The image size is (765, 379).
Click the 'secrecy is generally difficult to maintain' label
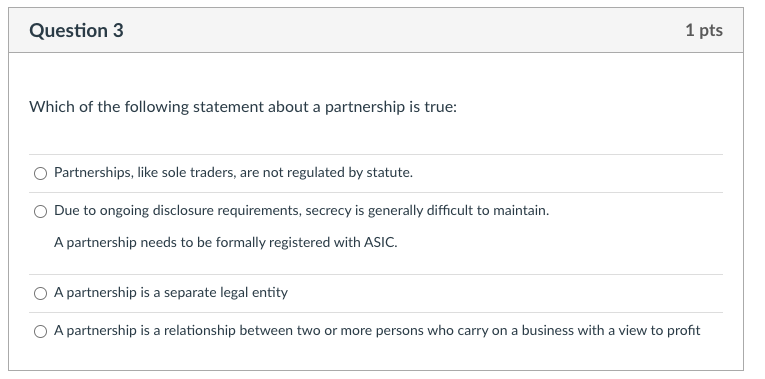(x=302, y=211)
